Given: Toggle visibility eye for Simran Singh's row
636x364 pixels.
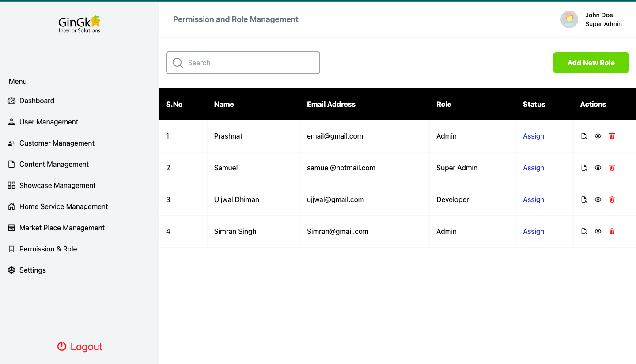Looking at the screenshot, I should 598,231.
